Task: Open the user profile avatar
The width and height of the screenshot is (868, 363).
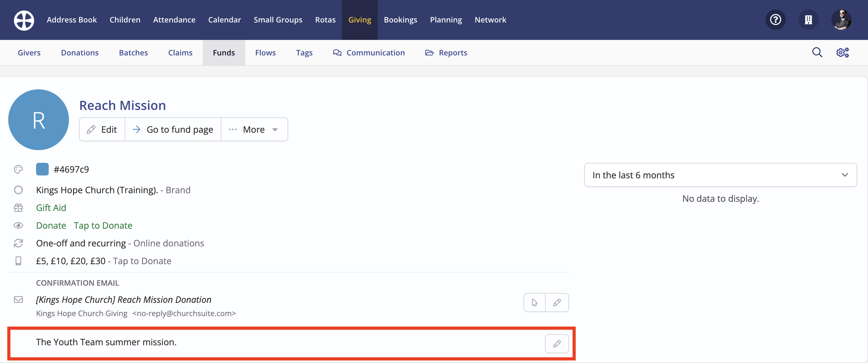Action: click(x=841, y=20)
